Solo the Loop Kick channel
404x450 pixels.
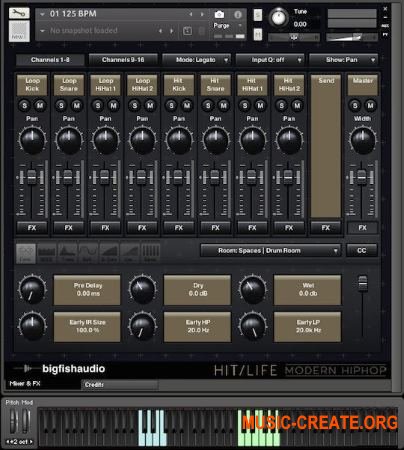click(x=24, y=106)
